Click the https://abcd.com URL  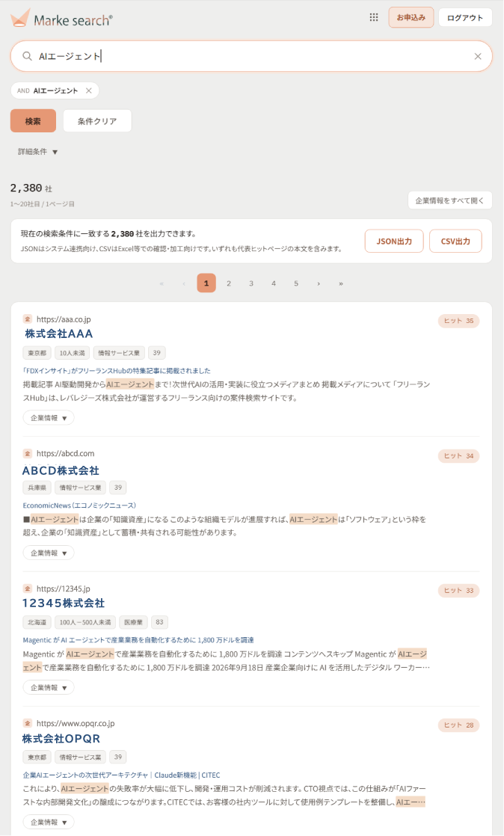(x=65, y=454)
